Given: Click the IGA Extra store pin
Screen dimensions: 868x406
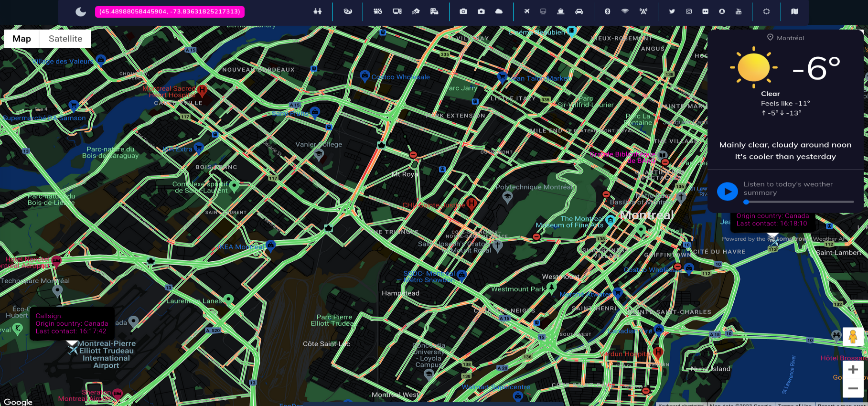Looking at the screenshot, I should pyautogui.click(x=199, y=148).
